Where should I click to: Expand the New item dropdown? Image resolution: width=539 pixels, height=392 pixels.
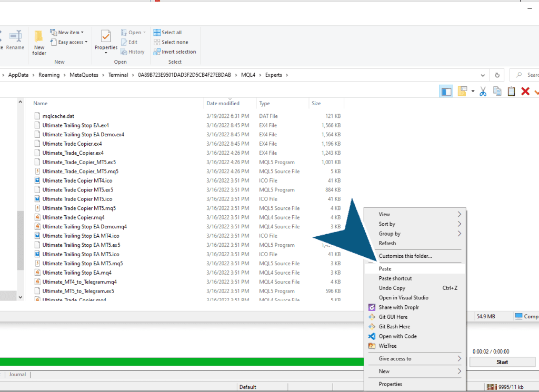click(x=67, y=33)
